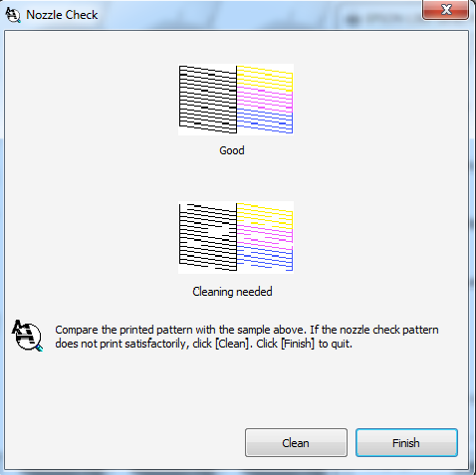Select black lines in Cleaning needed pattern
476x475 pixels.
[208, 237]
